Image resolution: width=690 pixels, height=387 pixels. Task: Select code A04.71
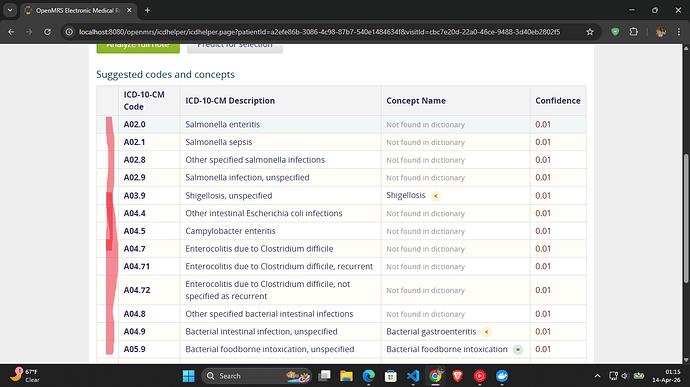point(136,266)
